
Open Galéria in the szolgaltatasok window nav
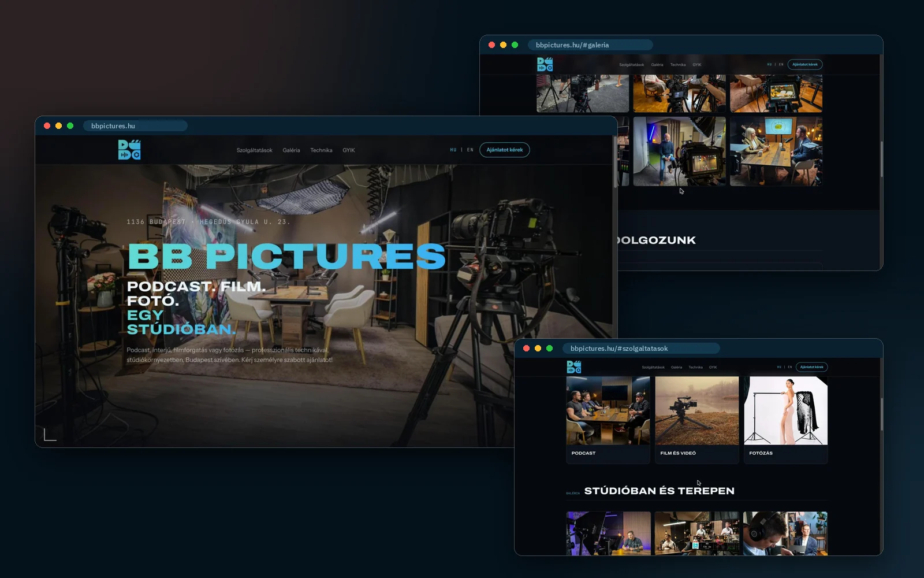[677, 367]
